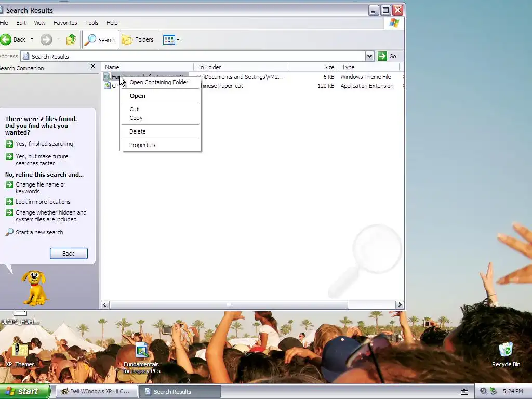The width and height of the screenshot is (532, 399).
Task: Click Change whether hidden and system files included
Action: (51, 216)
